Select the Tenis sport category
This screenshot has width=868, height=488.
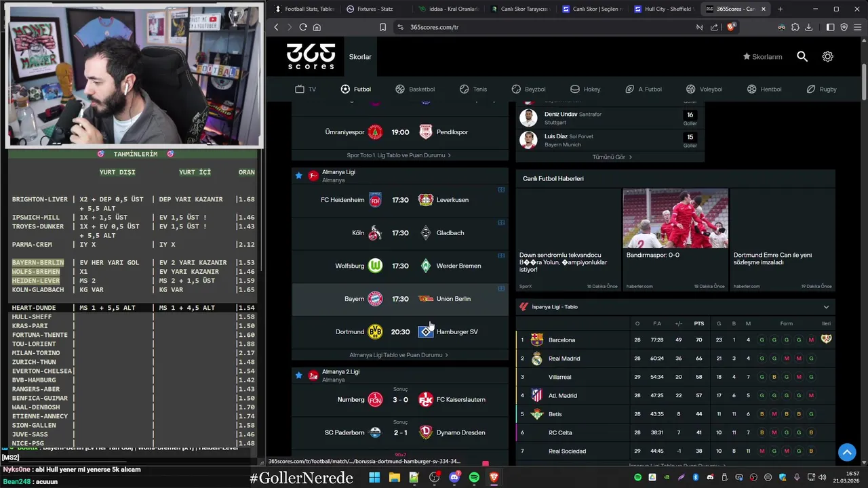point(473,89)
